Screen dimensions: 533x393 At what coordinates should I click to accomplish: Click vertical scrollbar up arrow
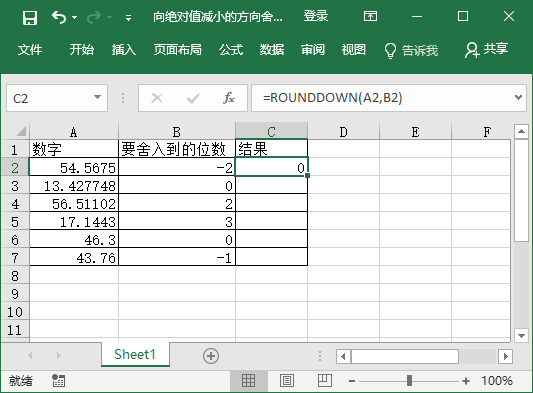pos(521,131)
